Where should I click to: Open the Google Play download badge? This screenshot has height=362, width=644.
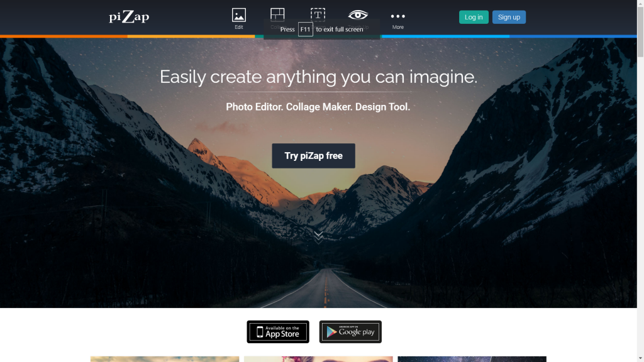click(x=350, y=332)
